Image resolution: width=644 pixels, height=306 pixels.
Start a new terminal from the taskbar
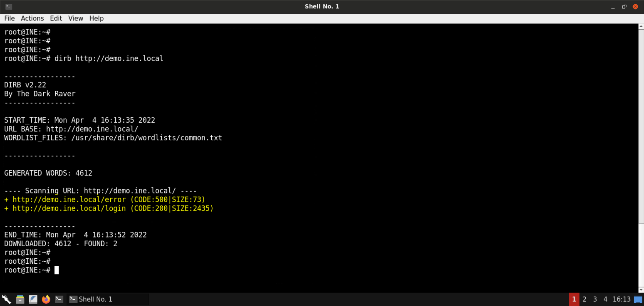(x=59, y=299)
